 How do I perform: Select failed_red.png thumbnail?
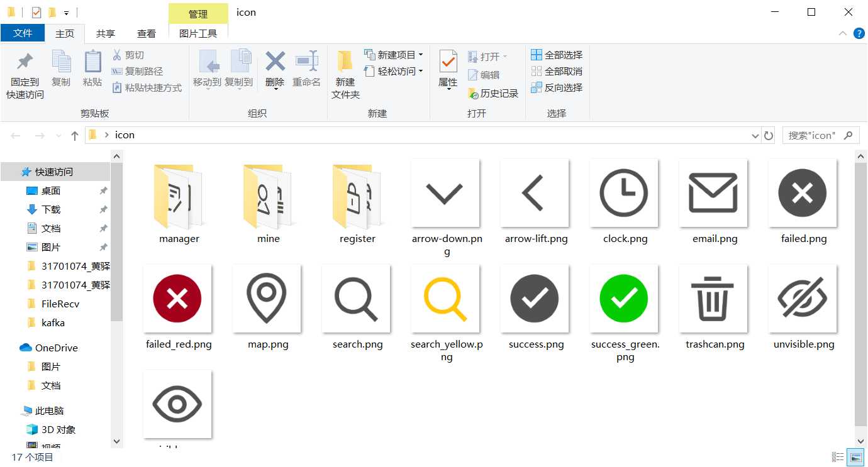[x=177, y=299]
